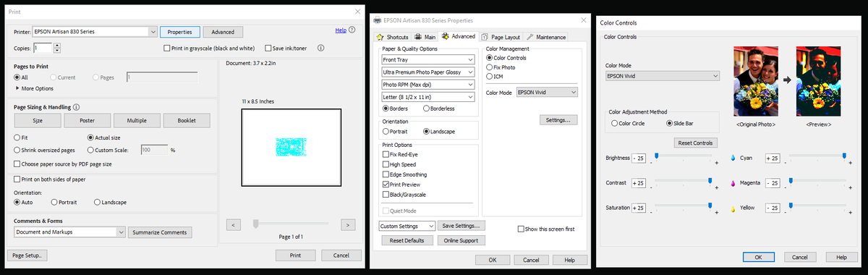The height and width of the screenshot is (275, 868).
Task: Enable Edge Smoothing checkbox
Action: tap(386, 174)
